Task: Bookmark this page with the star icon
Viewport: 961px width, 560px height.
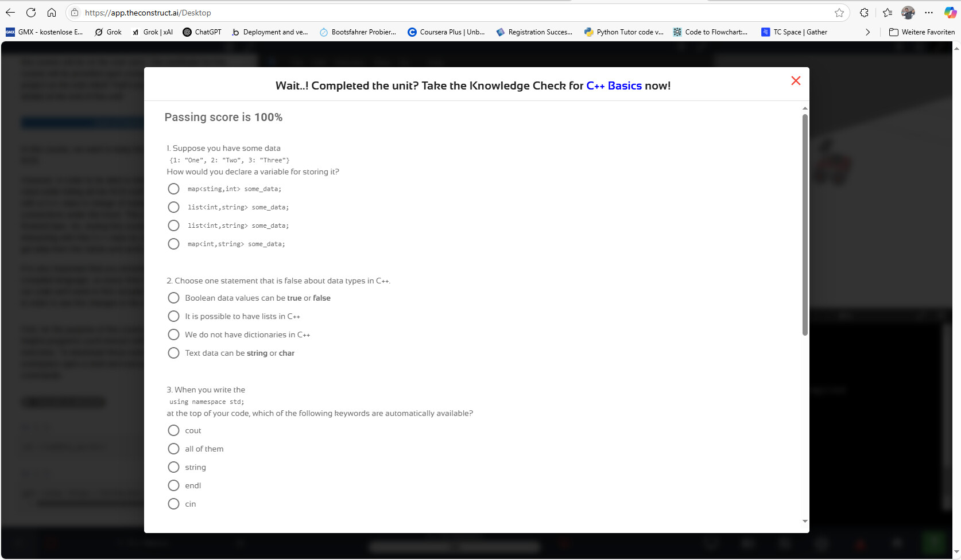Action: point(839,13)
